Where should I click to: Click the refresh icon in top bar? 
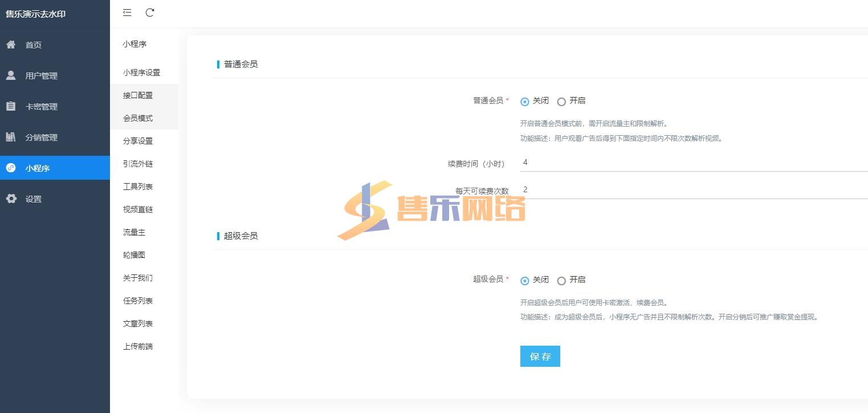[150, 13]
